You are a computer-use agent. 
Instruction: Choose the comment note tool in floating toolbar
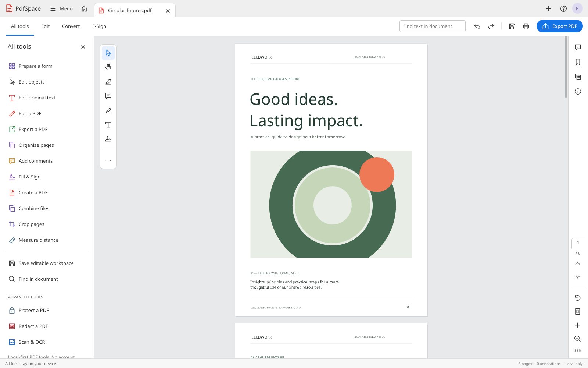pyautogui.click(x=108, y=96)
